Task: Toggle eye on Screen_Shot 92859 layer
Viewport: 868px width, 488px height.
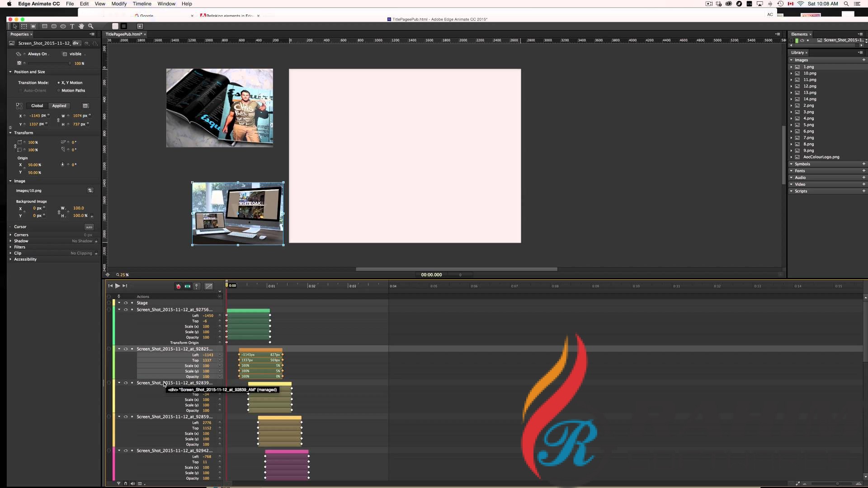Action: (126, 417)
